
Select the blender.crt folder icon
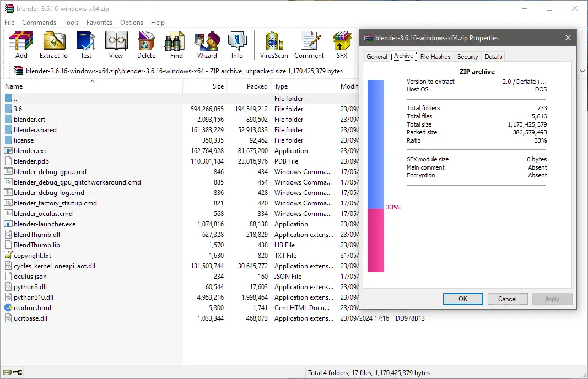[x=8, y=119]
